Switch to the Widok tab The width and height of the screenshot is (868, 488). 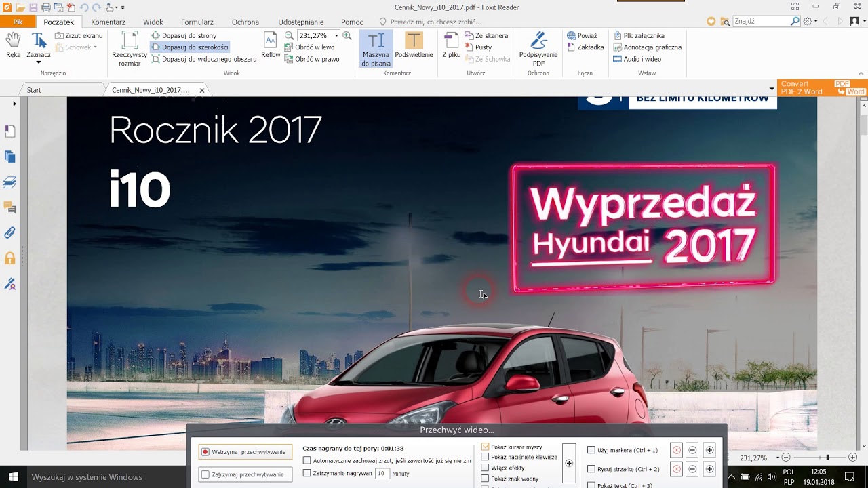[x=153, y=22]
